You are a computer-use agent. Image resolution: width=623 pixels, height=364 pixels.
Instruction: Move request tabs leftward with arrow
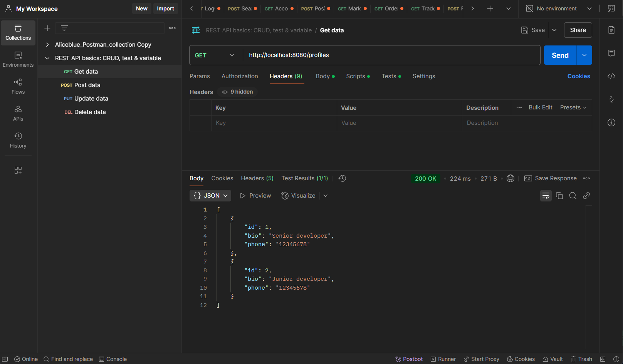tap(191, 8)
